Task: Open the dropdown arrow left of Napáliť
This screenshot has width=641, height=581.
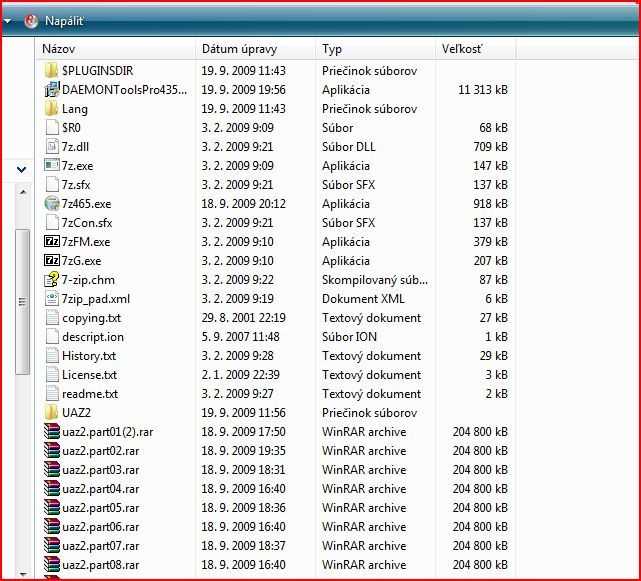Action: tap(7, 21)
